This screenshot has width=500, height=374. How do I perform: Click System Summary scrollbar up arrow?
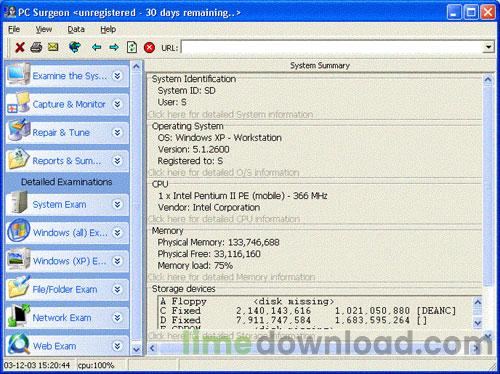(x=488, y=80)
